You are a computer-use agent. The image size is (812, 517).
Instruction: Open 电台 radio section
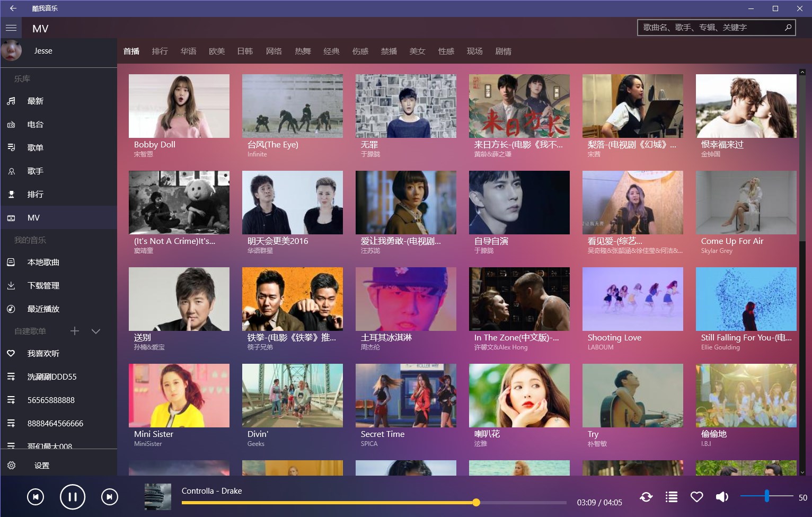(x=58, y=125)
